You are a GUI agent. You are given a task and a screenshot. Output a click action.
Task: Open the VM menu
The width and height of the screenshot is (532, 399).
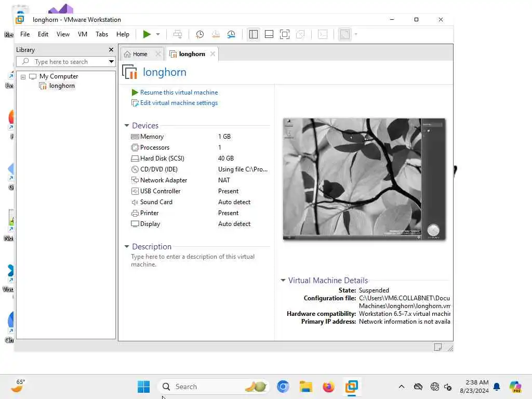83,34
